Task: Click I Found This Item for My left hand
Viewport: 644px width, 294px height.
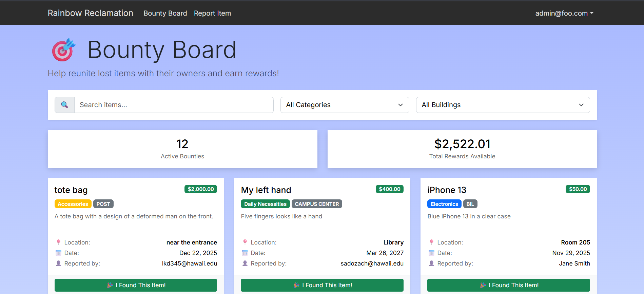Action: pos(322,285)
